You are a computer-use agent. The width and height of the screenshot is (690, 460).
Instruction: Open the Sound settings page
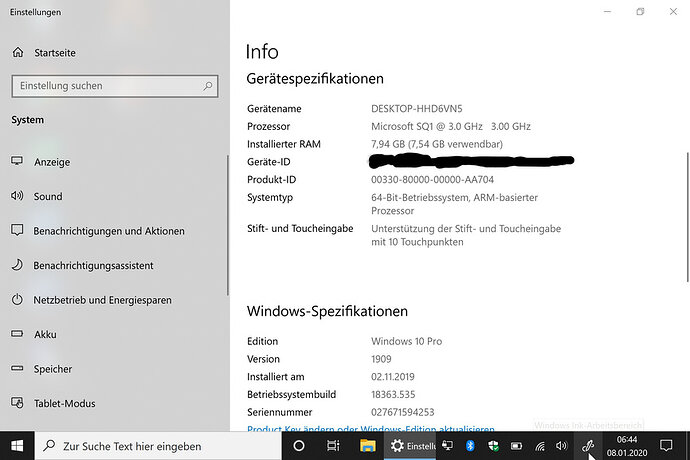coord(48,196)
